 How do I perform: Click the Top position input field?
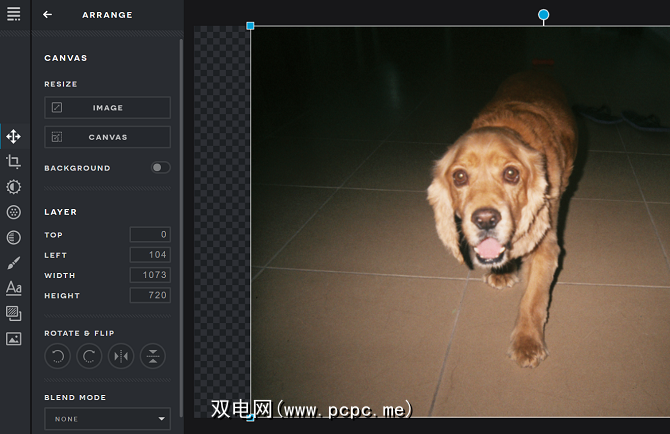(150, 235)
